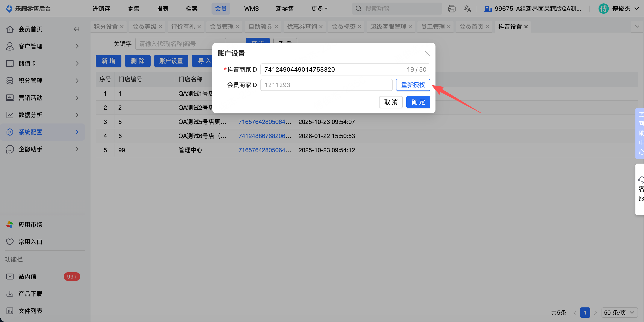
Task: Click the language translate icon
Action: pos(467,9)
